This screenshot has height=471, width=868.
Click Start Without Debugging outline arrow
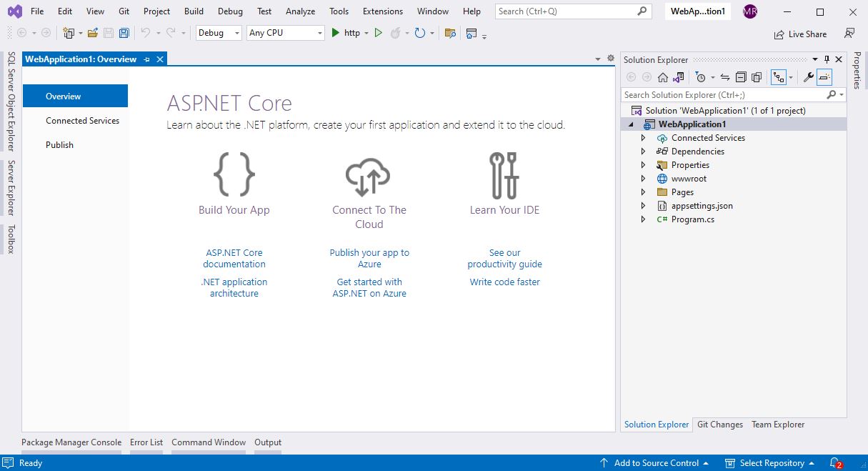pyautogui.click(x=379, y=33)
